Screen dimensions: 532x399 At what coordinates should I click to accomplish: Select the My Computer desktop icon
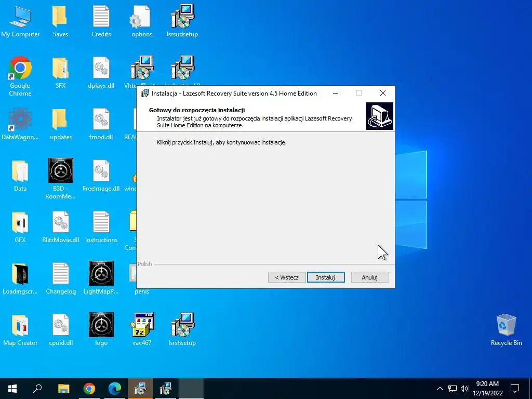[x=20, y=22]
